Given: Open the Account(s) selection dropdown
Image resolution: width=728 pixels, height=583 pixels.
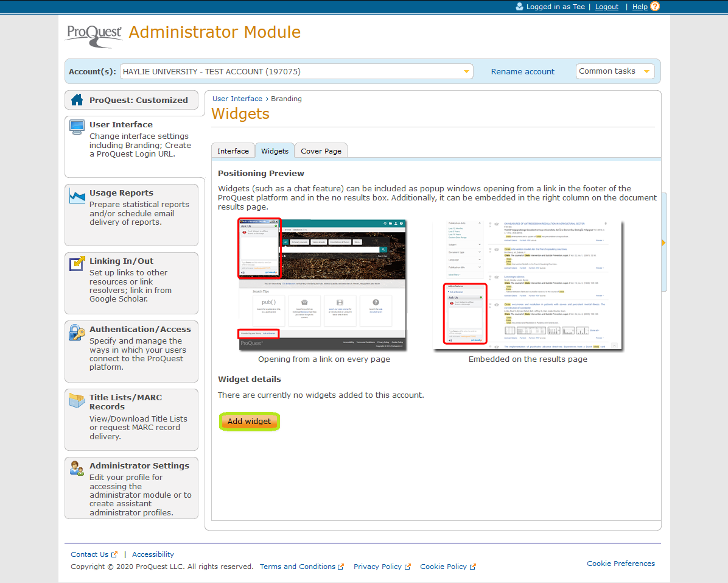Looking at the screenshot, I should pyautogui.click(x=296, y=71).
